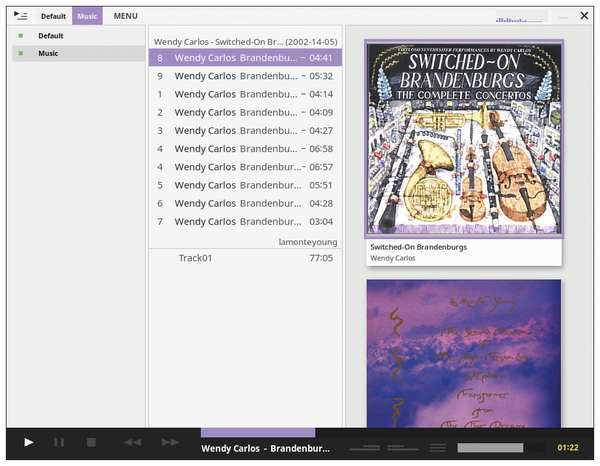Select Track01 with duration 77:05
This screenshot has width=600, height=466.
[x=245, y=258]
